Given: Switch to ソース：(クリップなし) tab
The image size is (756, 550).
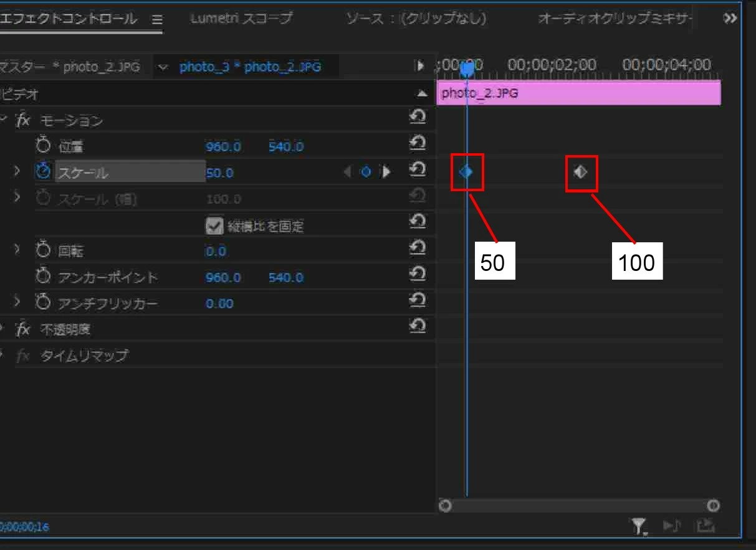Looking at the screenshot, I should [x=416, y=19].
